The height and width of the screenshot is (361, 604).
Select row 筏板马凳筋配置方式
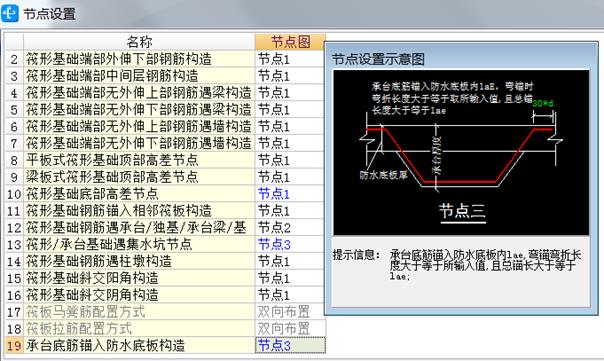point(139,311)
